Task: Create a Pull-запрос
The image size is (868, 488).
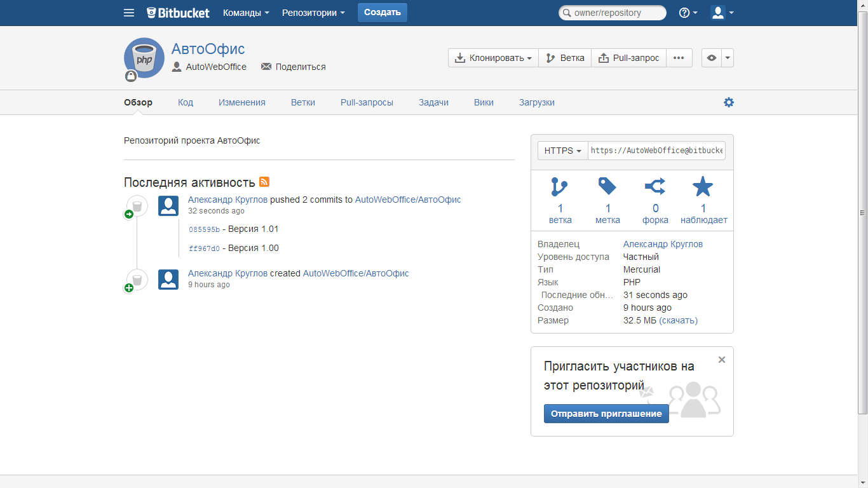Action: (x=628, y=58)
